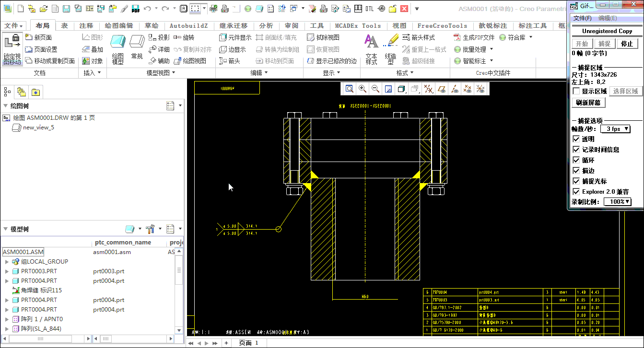The image size is (644, 348).
Task: Click the Undo arrow icon
Action: [147, 9]
